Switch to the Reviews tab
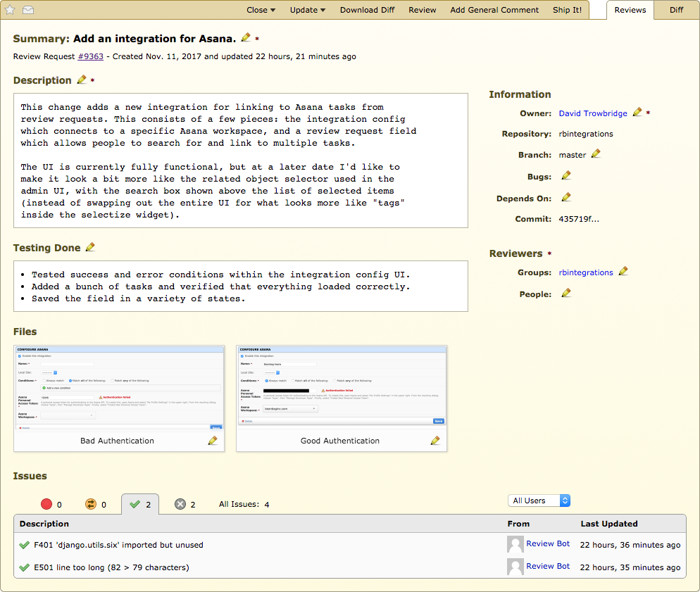Viewport: 700px width, 592px height. click(x=630, y=10)
